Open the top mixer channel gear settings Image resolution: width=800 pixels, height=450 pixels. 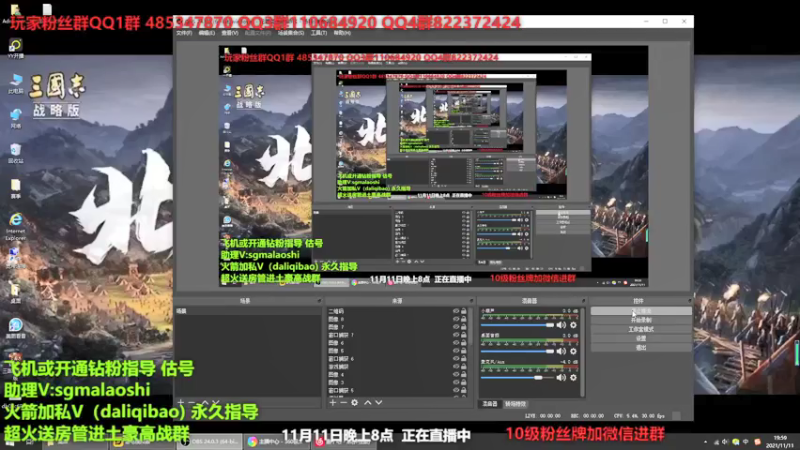[573, 325]
